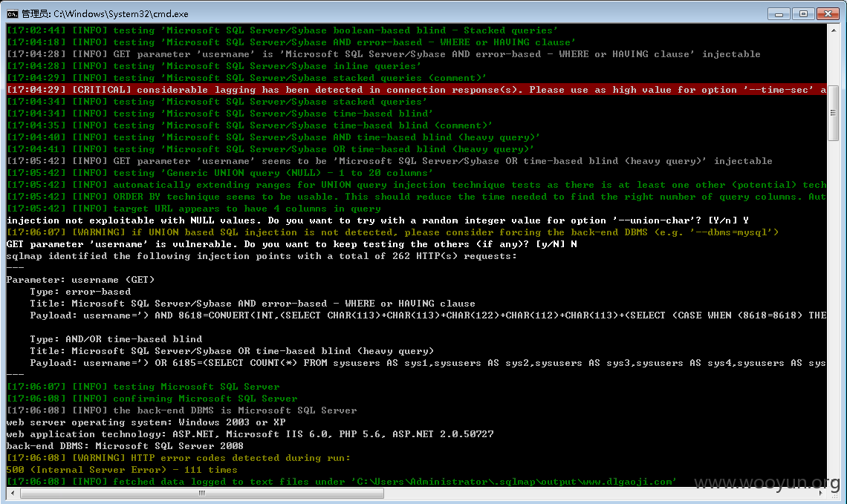Click the horizontal scrollbar thumb
847x504 pixels.
pyautogui.click(x=202, y=493)
